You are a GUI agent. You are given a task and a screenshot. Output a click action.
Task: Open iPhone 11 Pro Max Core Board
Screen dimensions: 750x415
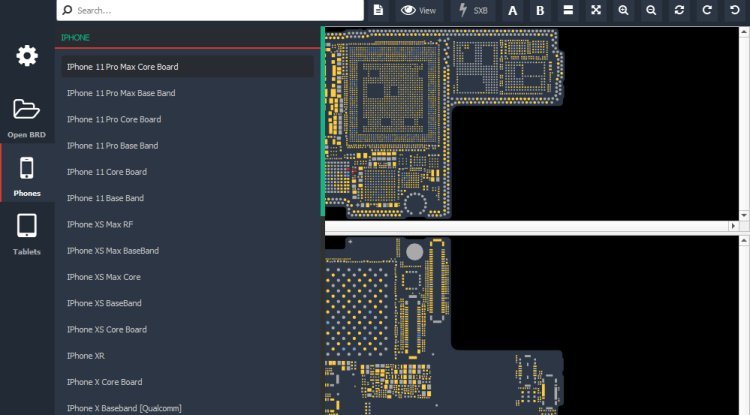tap(188, 67)
